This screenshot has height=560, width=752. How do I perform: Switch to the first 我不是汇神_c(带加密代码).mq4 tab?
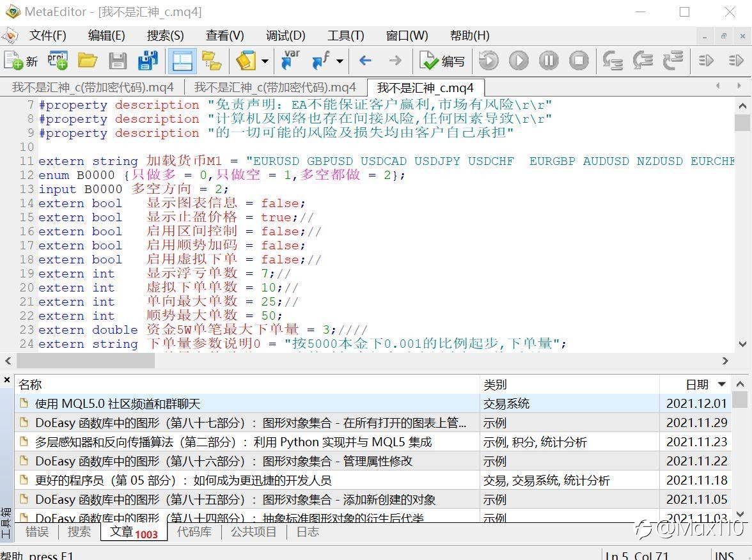point(93,87)
